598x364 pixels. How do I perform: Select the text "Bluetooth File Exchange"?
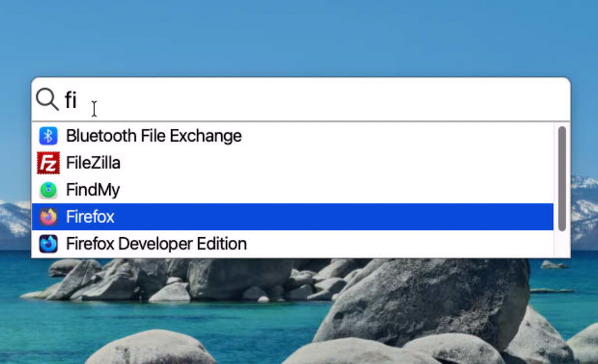pyautogui.click(x=153, y=136)
